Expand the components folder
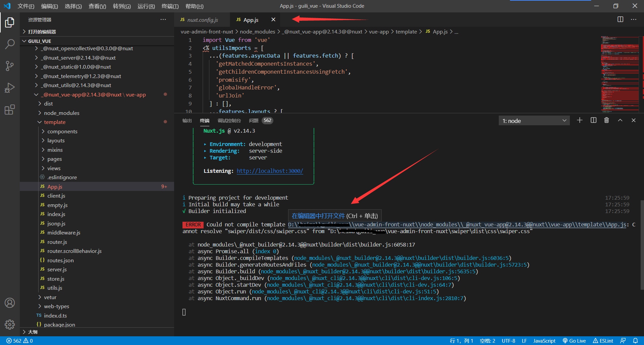 (x=97, y=131)
